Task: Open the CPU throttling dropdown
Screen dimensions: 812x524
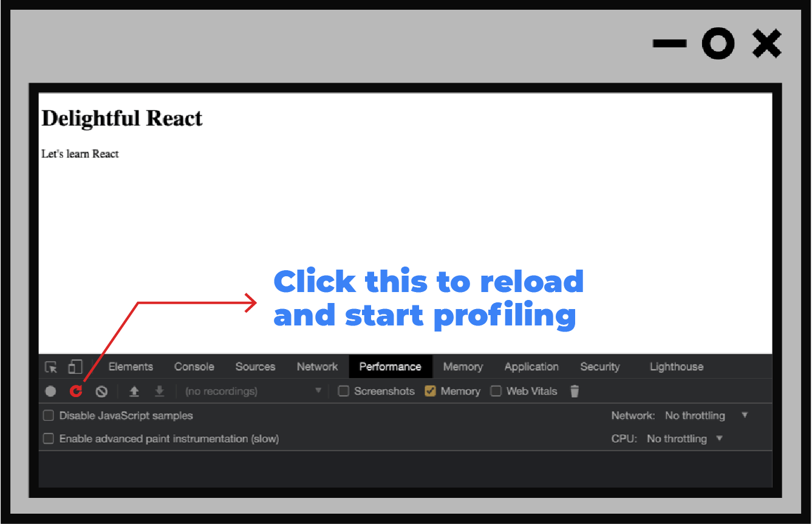Action: [685, 439]
